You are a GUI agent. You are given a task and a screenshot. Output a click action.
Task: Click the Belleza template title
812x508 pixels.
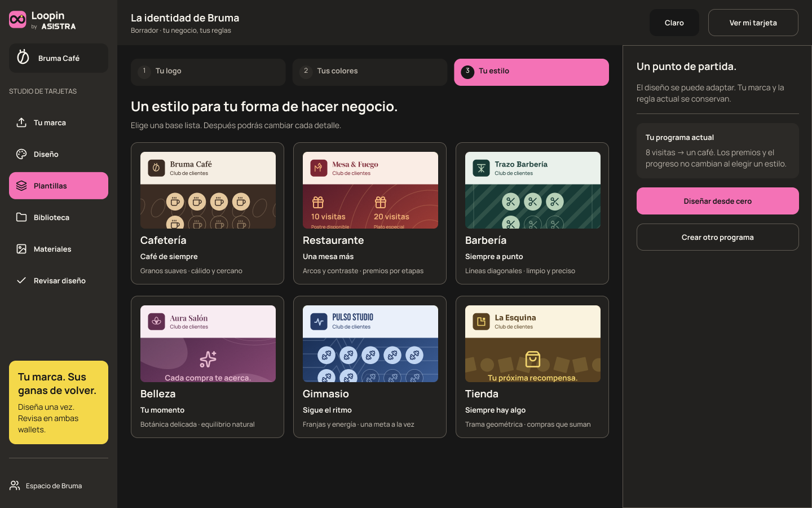[158, 394]
